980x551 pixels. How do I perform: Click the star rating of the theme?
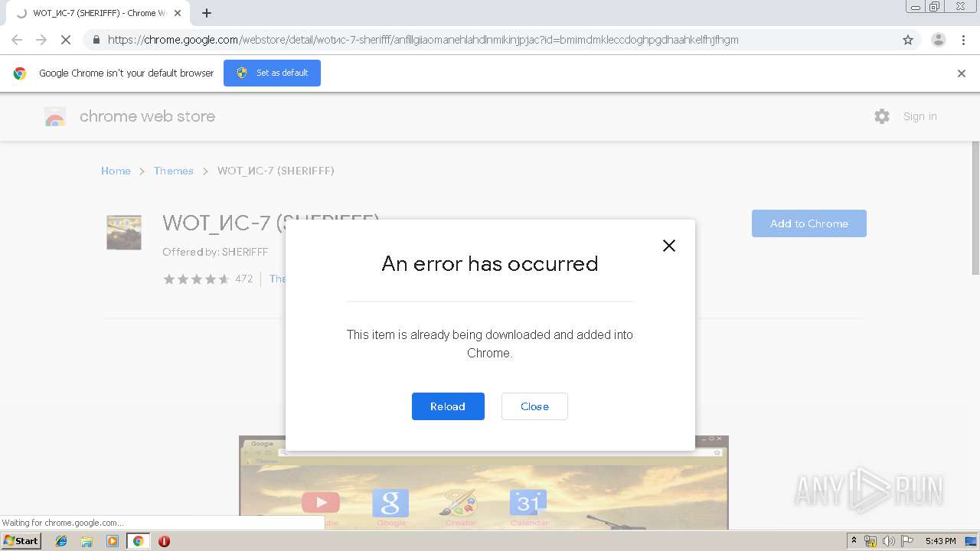click(196, 279)
